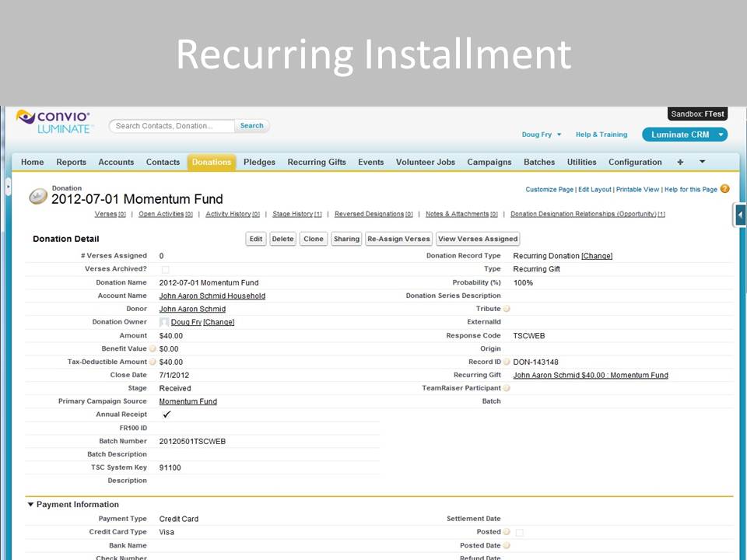The width and height of the screenshot is (747, 560).
Task: Click the Convio Luminate logo
Action: click(54, 121)
